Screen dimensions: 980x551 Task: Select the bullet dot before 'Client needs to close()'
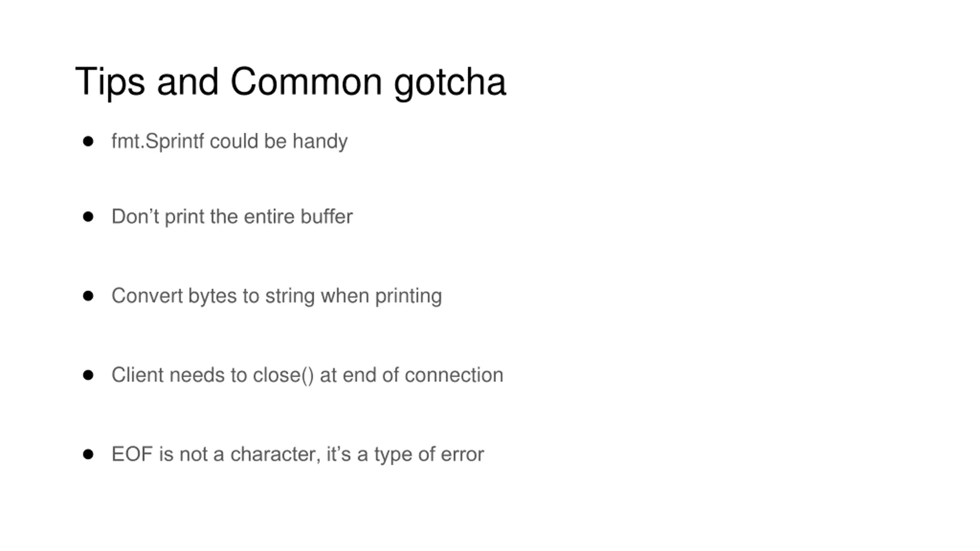pyautogui.click(x=88, y=375)
